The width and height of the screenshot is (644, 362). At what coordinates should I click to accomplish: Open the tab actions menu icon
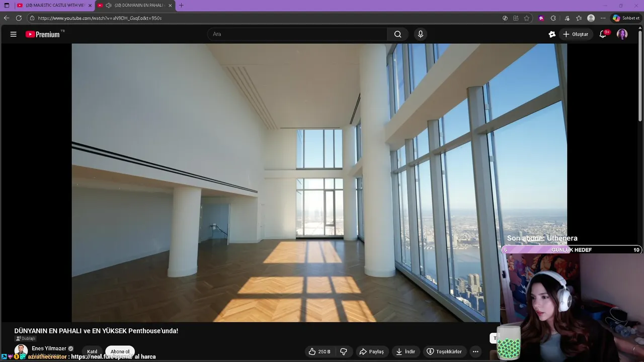point(7,5)
